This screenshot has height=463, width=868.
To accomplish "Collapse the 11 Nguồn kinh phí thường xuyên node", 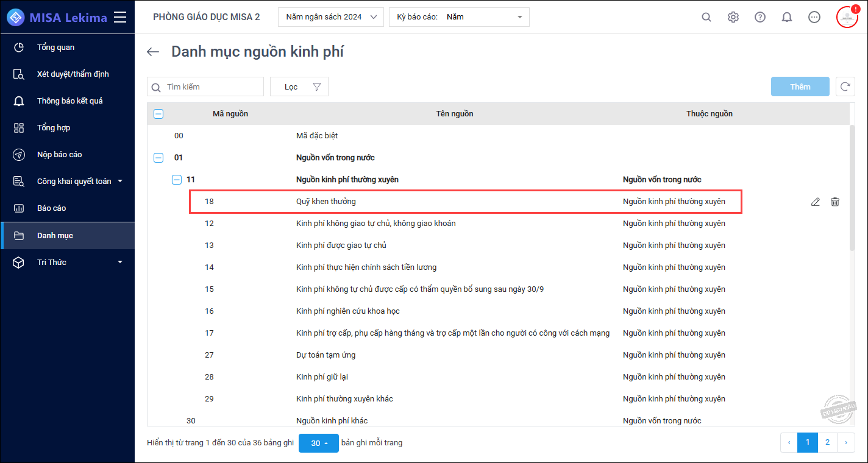I will [177, 180].
